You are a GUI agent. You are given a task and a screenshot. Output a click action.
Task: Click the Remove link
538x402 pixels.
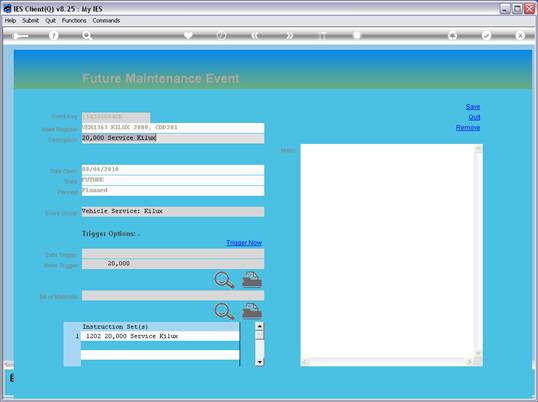pyautogui.click(x=468, y=128)
